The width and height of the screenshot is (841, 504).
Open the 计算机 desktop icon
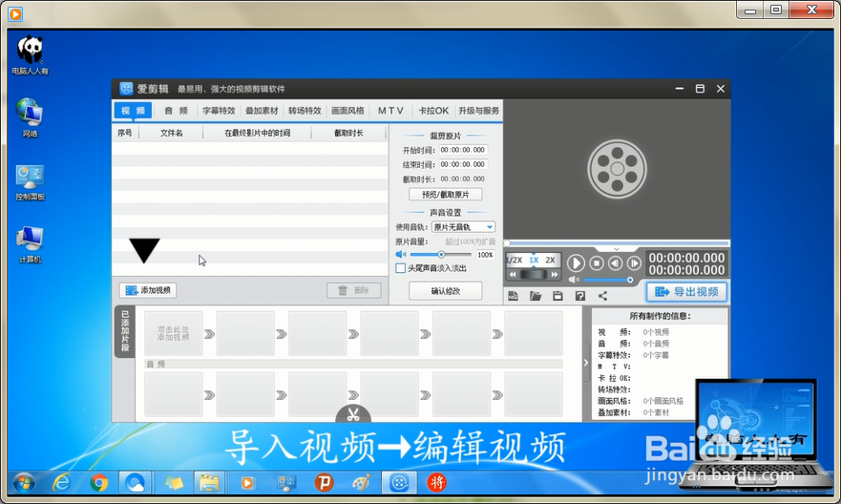[30, 245]
